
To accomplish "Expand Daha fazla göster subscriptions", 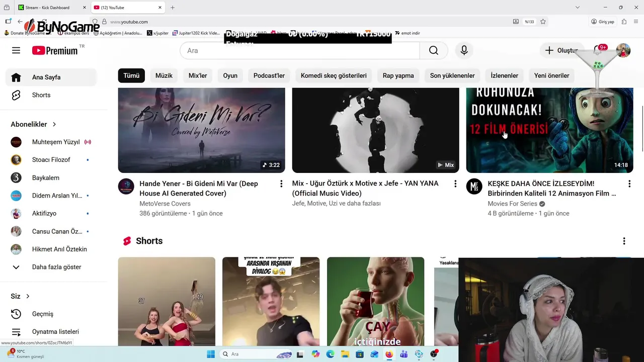I will (x=51, y=267).
